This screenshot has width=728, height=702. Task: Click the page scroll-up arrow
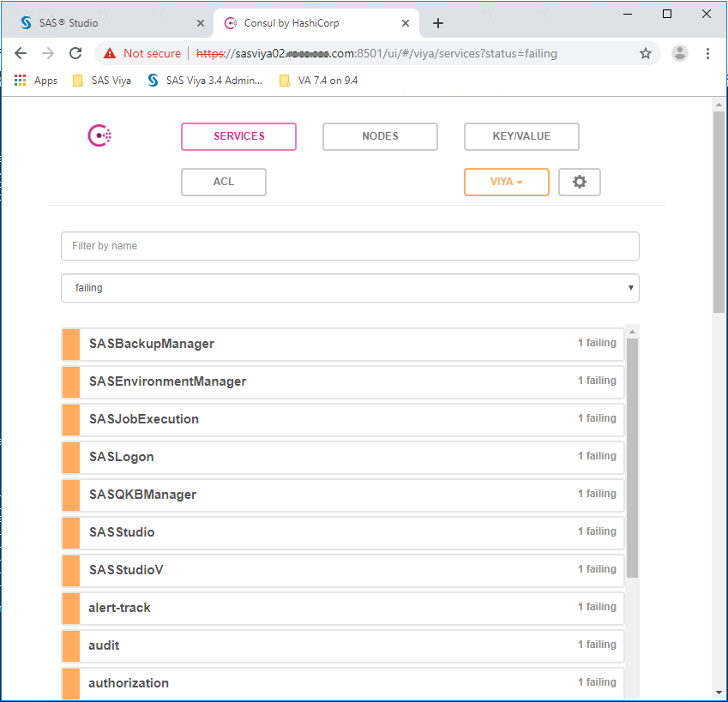(719, 105)
